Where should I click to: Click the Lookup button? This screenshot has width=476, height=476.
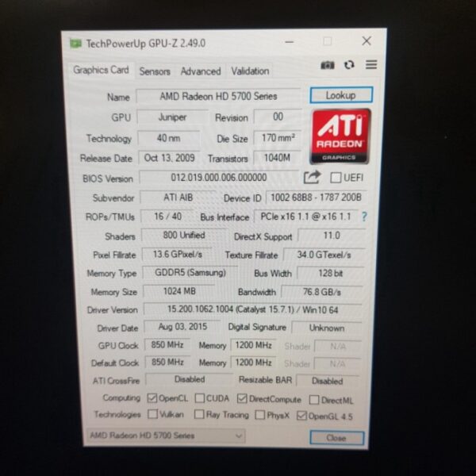point(341,95)
